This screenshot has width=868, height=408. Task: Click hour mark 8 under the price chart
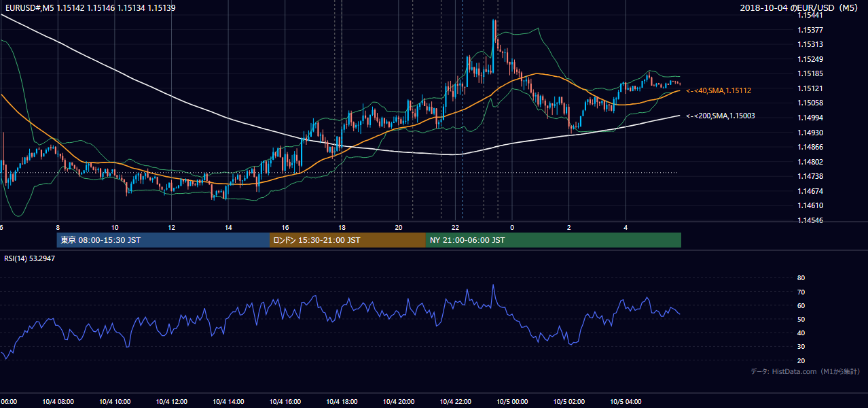[58, 227]
